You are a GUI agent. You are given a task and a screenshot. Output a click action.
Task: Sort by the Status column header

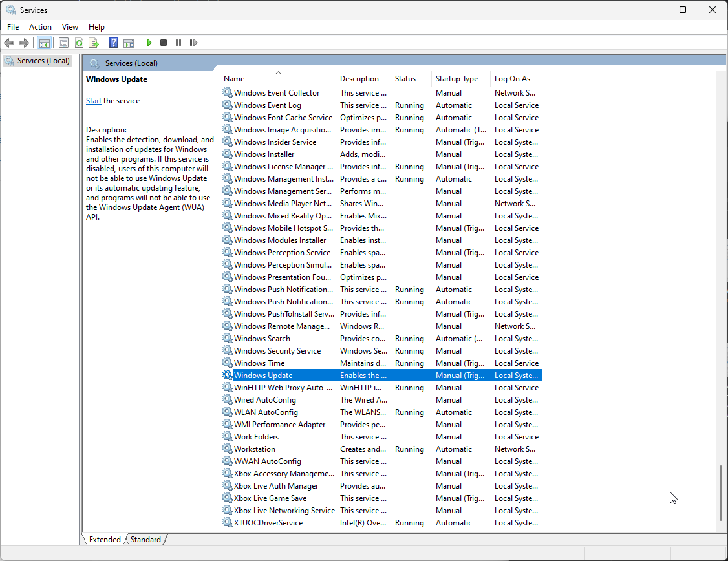411,78
